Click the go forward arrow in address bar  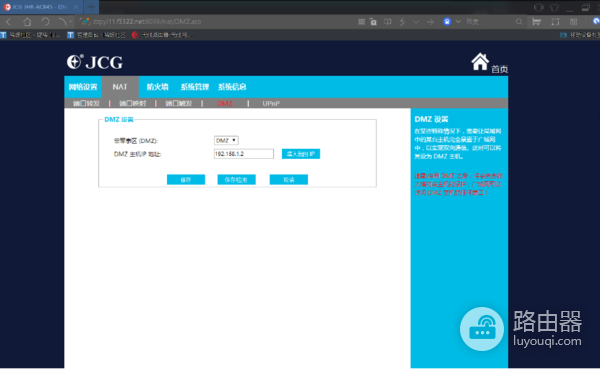430,22
